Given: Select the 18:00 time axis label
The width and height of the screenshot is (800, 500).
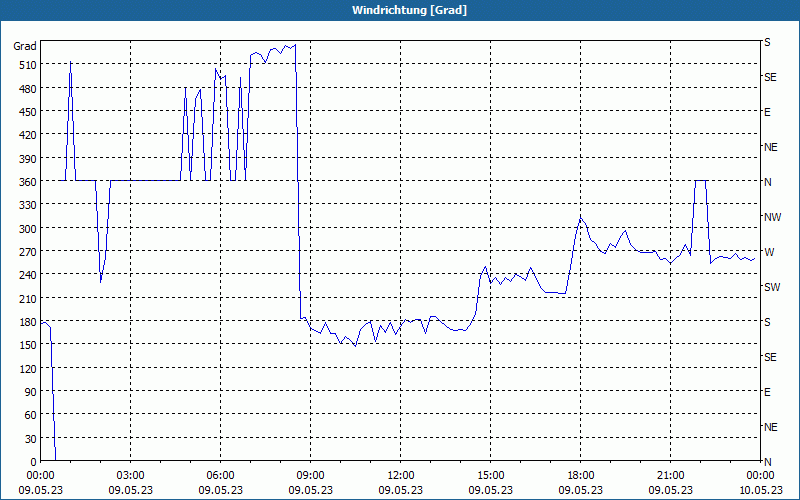Looking at the screenshot, I should [x=581, y=476].
